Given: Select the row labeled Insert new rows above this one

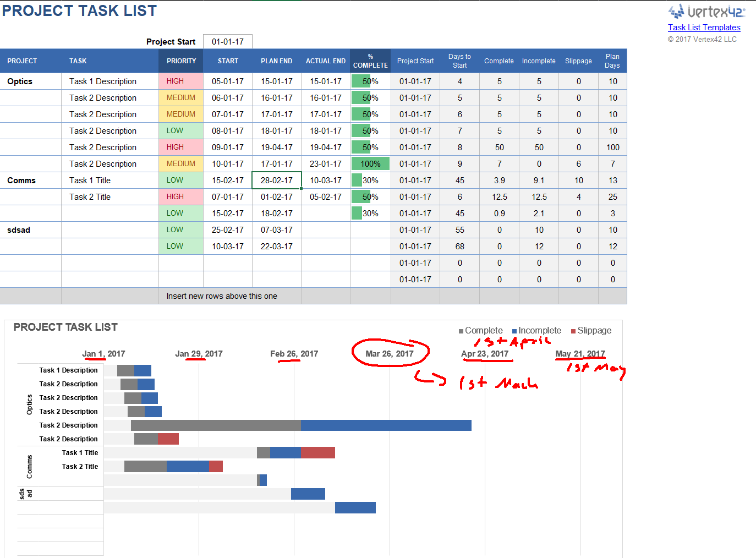Looking at the screenshot, I should click(x=222, y=296).
